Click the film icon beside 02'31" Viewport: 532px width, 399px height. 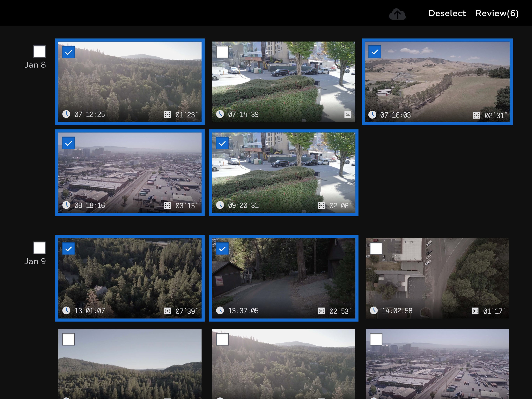click(x=476, y=115)
